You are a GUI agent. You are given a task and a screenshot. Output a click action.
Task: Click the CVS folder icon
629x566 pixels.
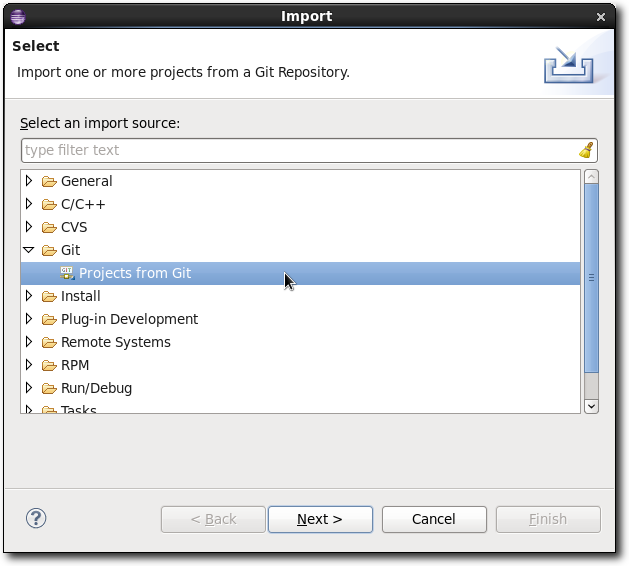click(x=49, y=228)
